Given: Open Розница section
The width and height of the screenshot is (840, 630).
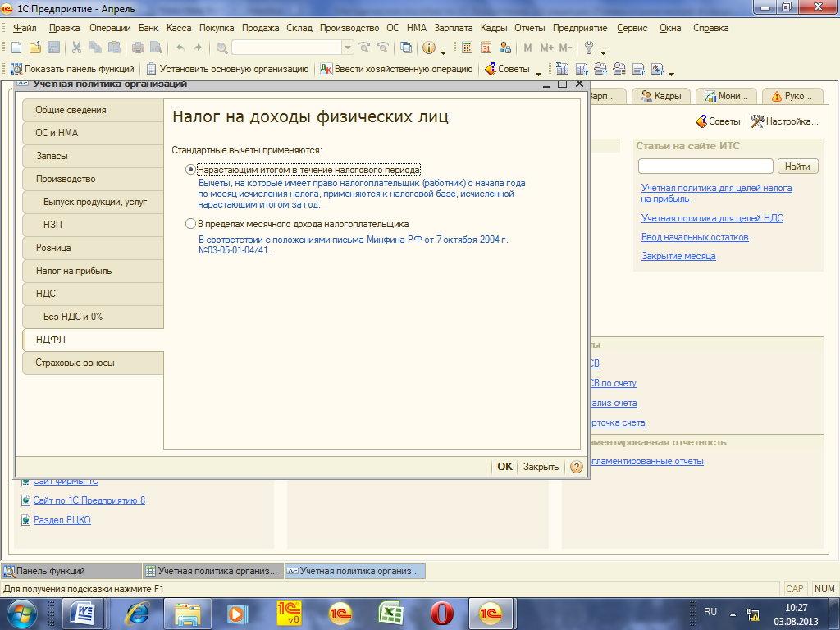Looking at the screenshot, I should coord(94,248).
